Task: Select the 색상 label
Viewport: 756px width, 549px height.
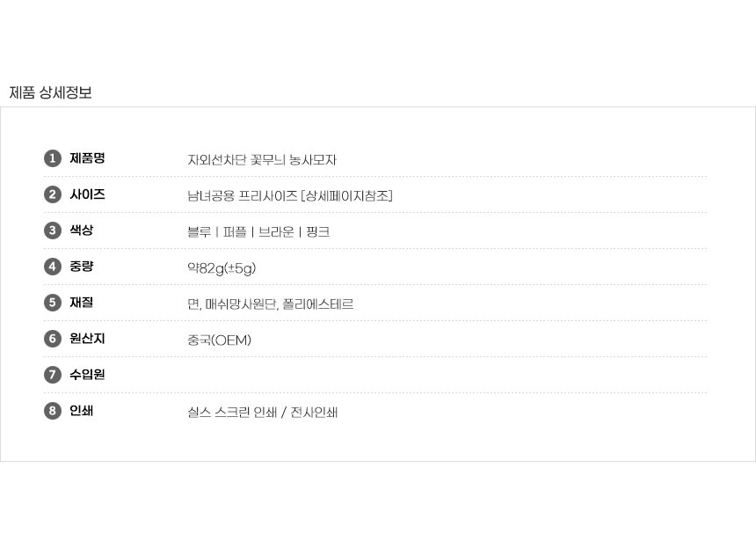Action: click(81, 231)
